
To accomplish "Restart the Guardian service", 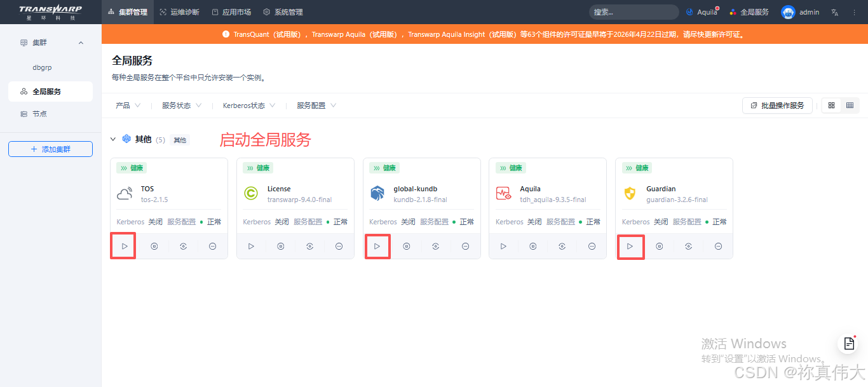I will (688, 246).
